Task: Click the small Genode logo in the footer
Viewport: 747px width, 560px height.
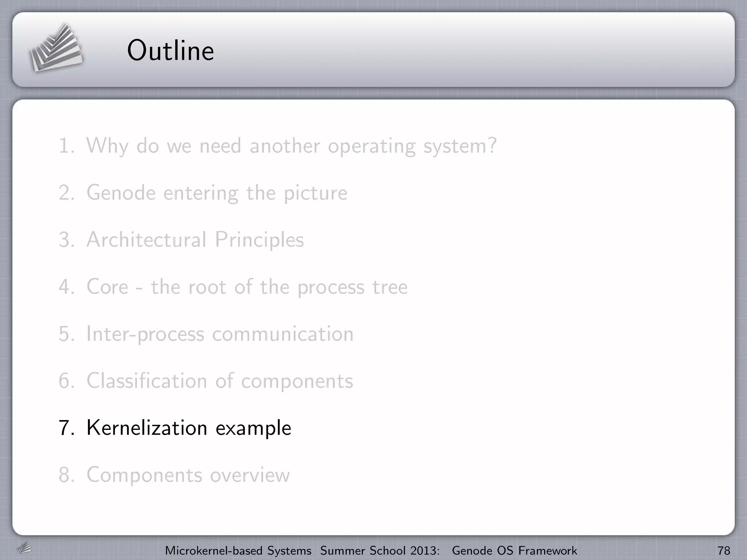Action: (24, 548)
